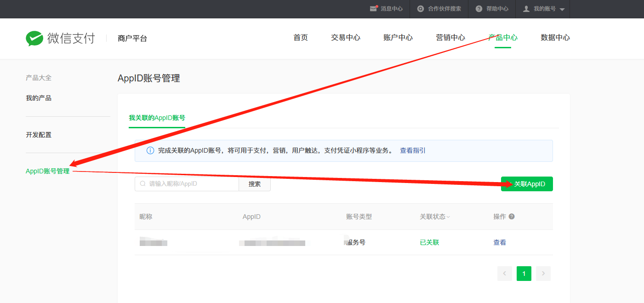
Task: Click the help icon next to 操作
Action: tap(512, 217)
